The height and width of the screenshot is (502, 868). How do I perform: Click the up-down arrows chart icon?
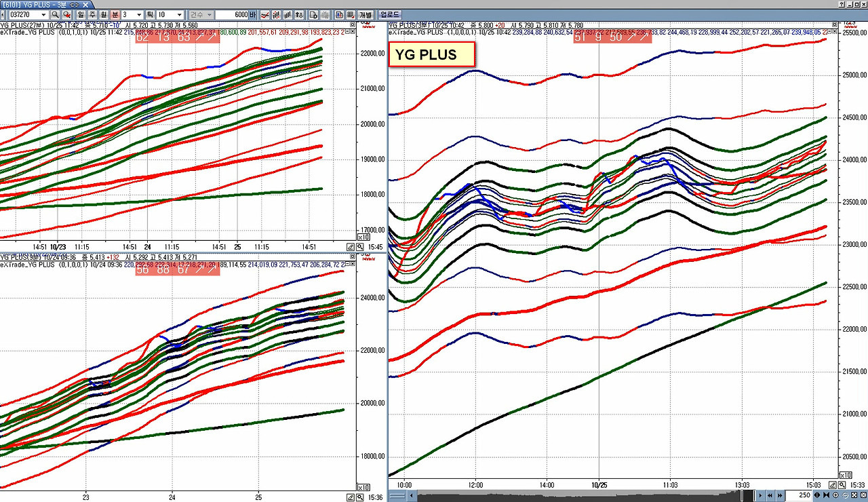point(300,14)
